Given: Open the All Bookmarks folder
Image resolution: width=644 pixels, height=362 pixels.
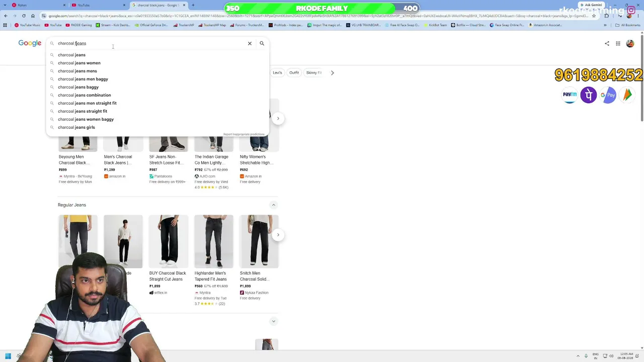Looking at the screenshot, I should 628,25.
